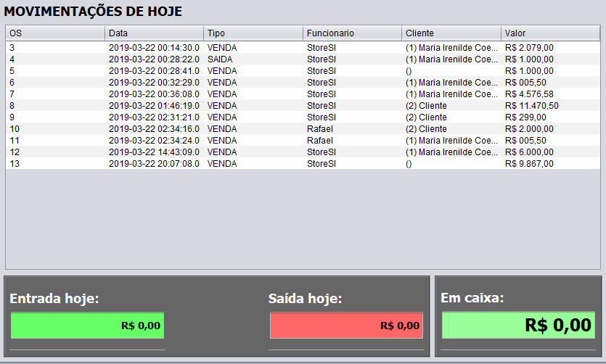The width and height of the screenshot is (606, 364).
Task: Click the Valor column header
Action: (x=551, y=33)
